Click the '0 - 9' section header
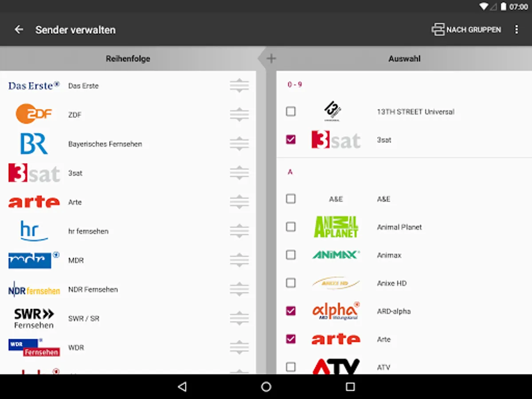The width and height of the screenshot is (532, 399). 295,84
